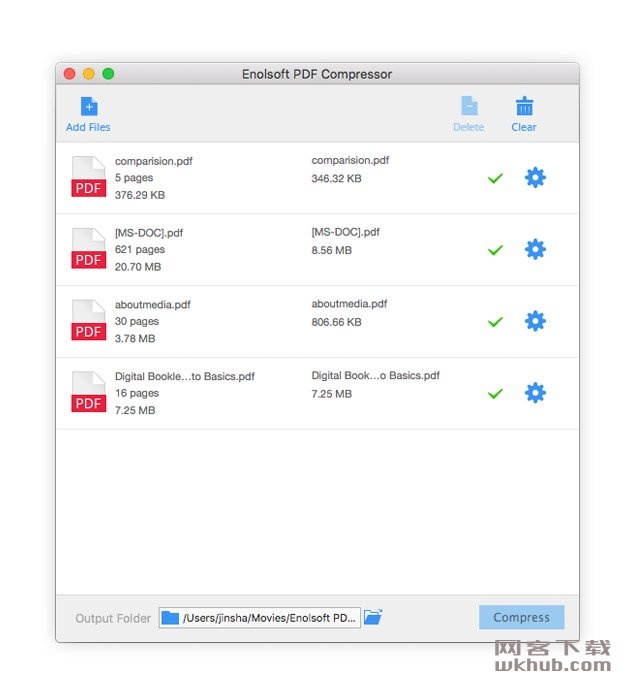This screenshot has width=636, height=691.
Task: Click the 3.78 MB original size
Action: coord(135,339)
